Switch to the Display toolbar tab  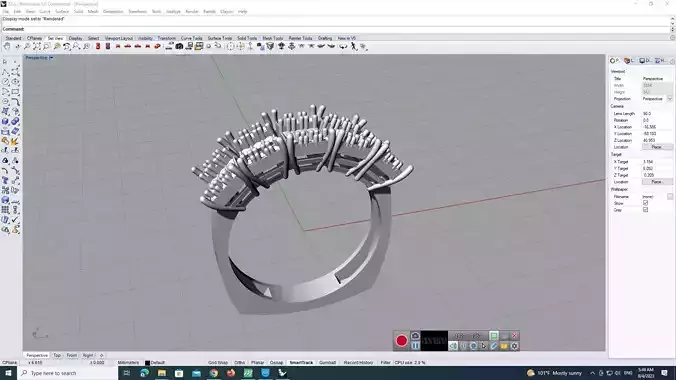(75, 38)
